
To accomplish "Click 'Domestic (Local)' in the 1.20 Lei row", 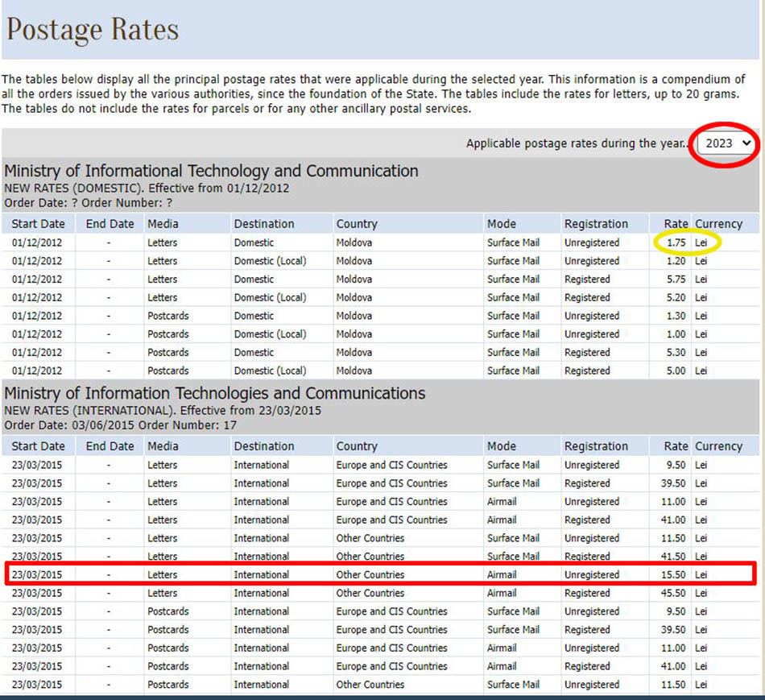I will coord(271,261).
